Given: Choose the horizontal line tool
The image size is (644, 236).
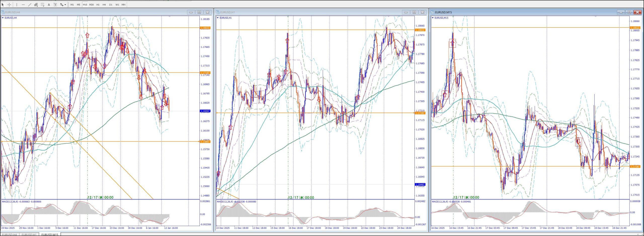Looking at the screenshot, I should [23, 5].
